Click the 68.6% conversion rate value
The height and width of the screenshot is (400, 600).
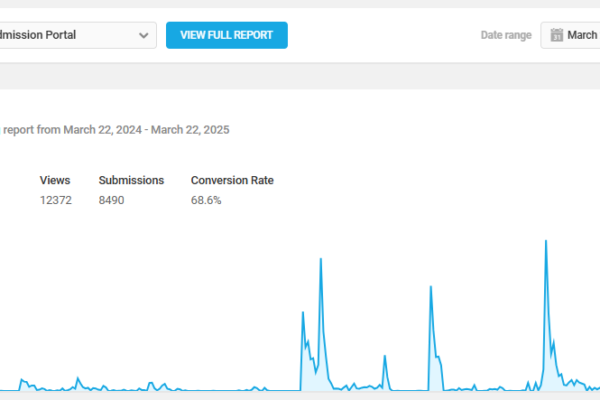pyautogui.click(x=206, y=200)
